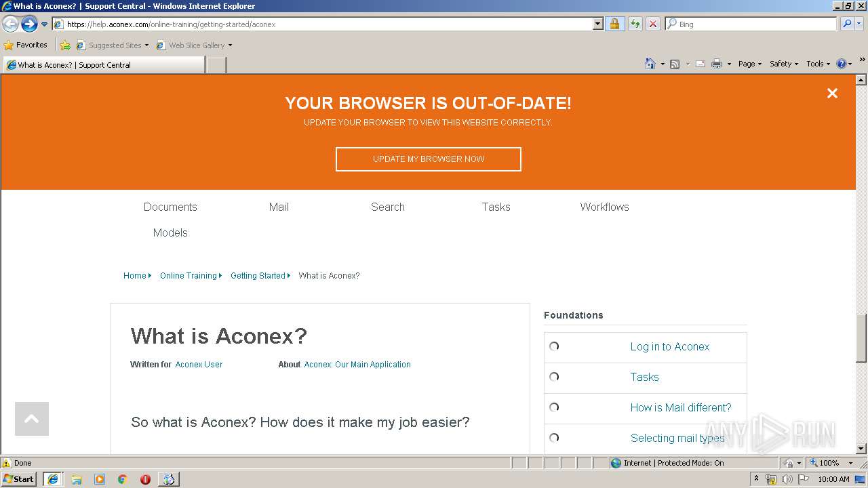Click the Home breadcrumb link
This screenshot has height=488, width=868.
point(135,276)
